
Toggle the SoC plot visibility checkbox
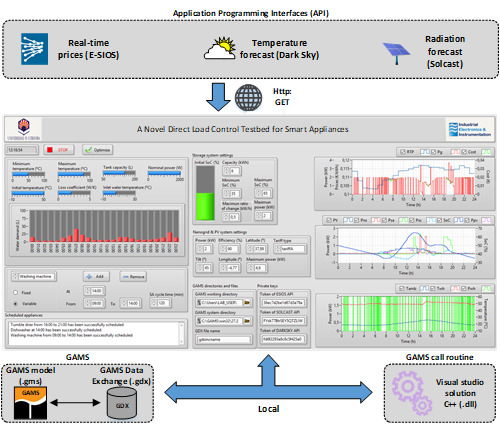439,220
